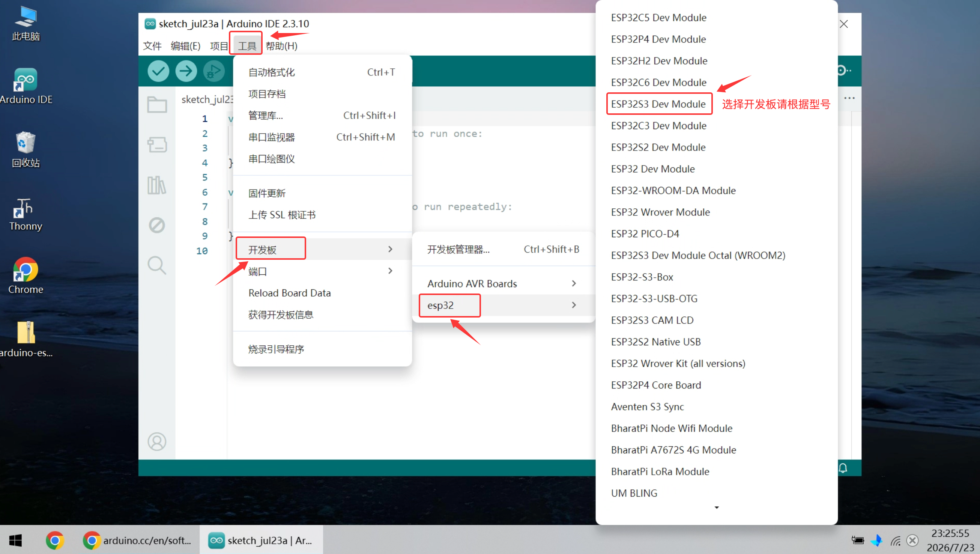The image size is (980, 554).
Task: Select 自动格式化 menu entry
Action: [322, 72]
